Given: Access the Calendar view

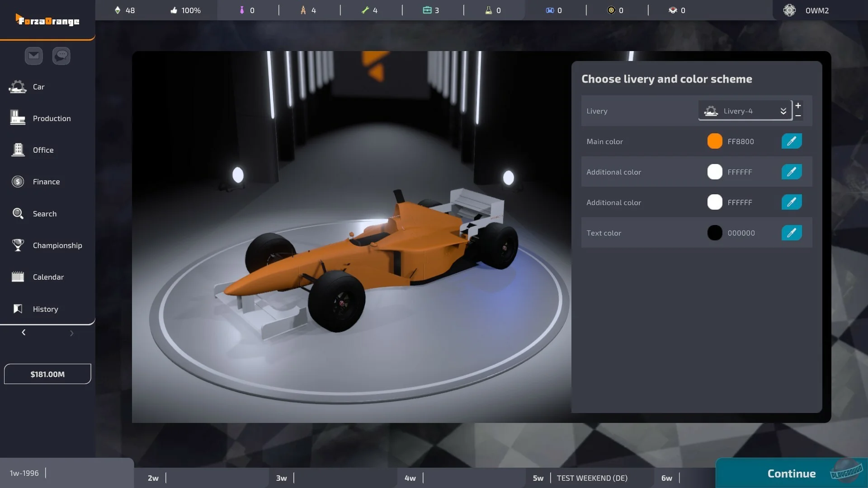Looking at the screenshot, I should point(47,277).
